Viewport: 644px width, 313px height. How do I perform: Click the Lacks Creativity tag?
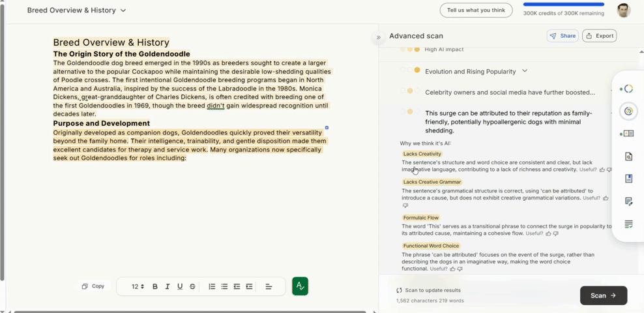(x=422, y=154)
